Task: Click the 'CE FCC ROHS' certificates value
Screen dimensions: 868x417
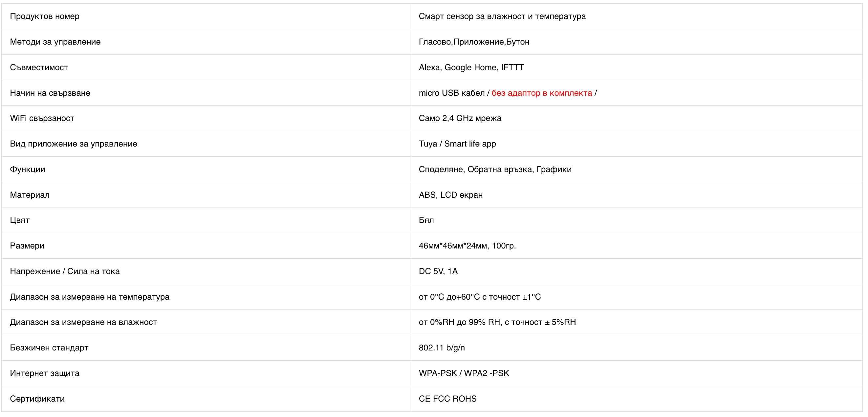Action: click(x=447, y=399)
